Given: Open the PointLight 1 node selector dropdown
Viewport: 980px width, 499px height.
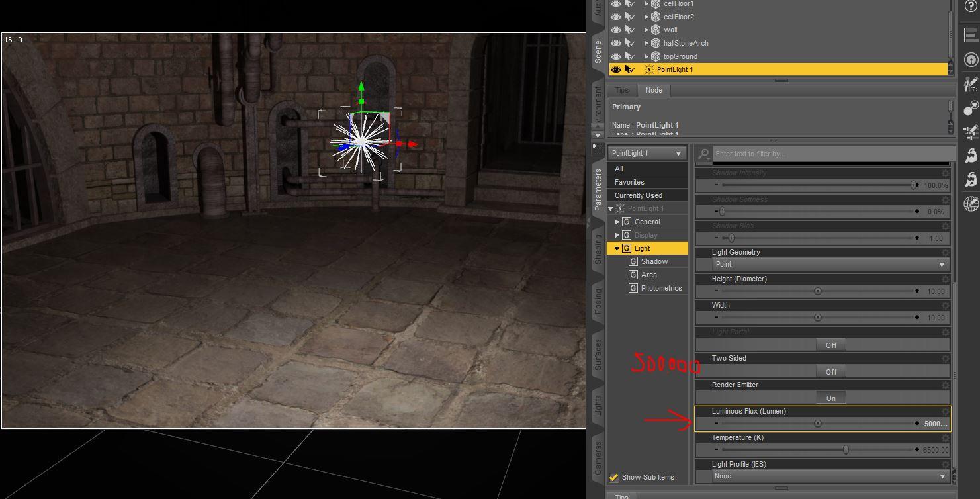Looking at the screenshot, I should (646, 153).
